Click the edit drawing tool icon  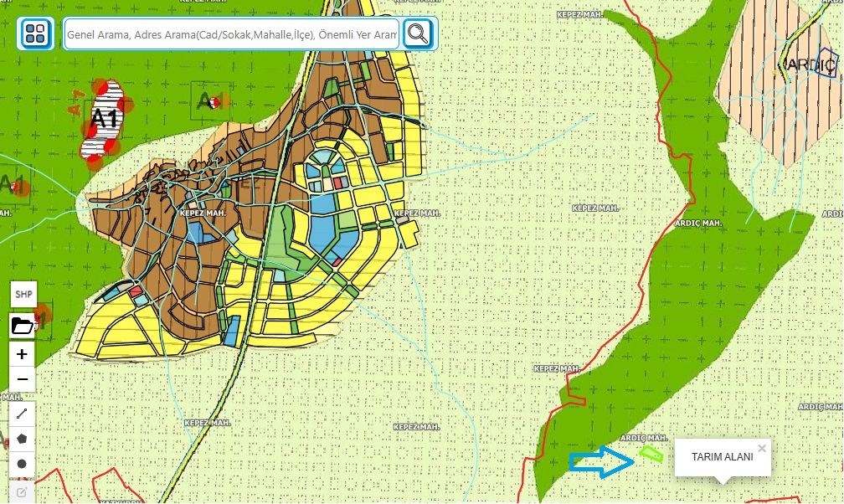[22, 491]
